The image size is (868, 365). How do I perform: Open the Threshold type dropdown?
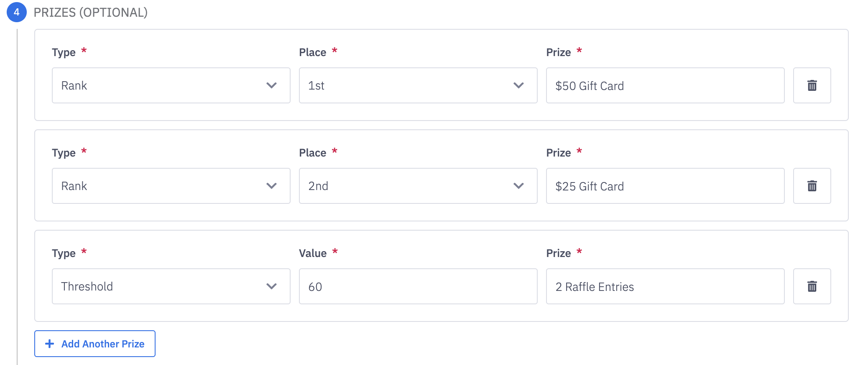click(171, 286)
